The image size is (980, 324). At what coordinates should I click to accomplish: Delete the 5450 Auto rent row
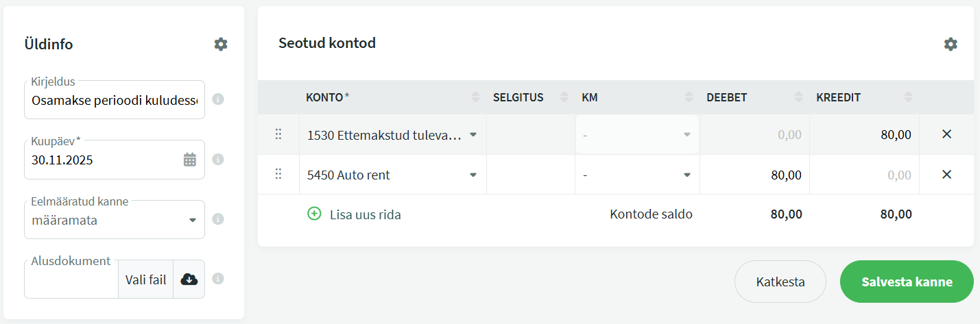coord(946,175)
